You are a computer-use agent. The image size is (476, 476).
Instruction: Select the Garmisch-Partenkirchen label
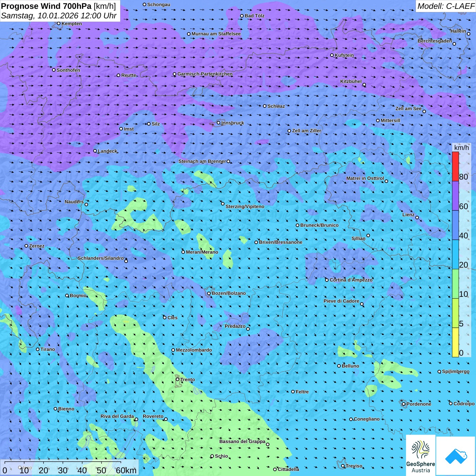[x=205, y=74]
